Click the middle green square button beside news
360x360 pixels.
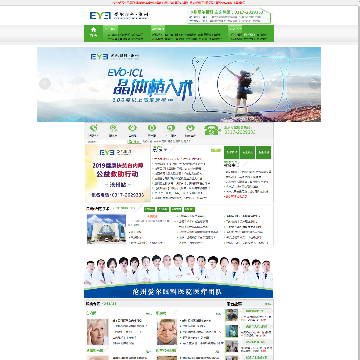(x=247, y=153)
